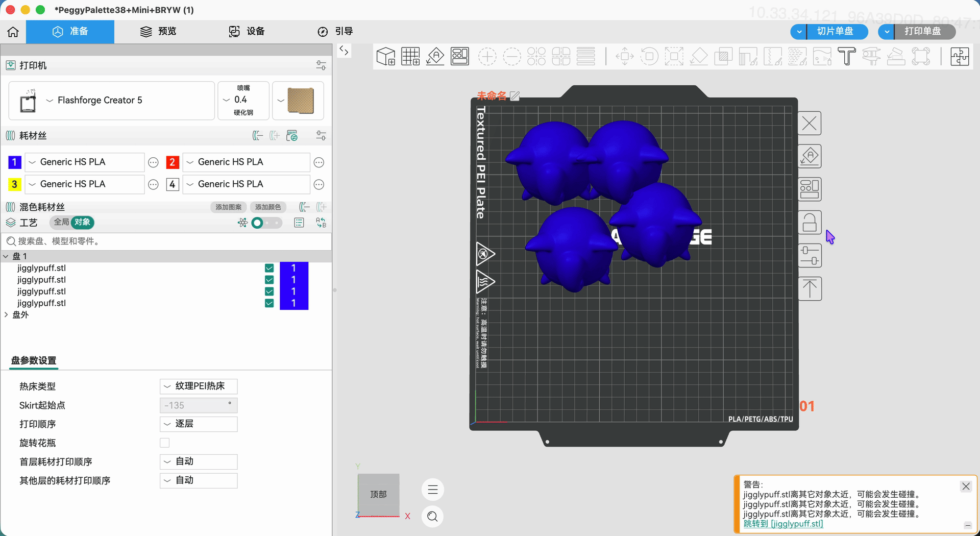The height and width of the screenshot is (536, 980).
Task: Click the 打印单盘 button
Action: [925, 32]
